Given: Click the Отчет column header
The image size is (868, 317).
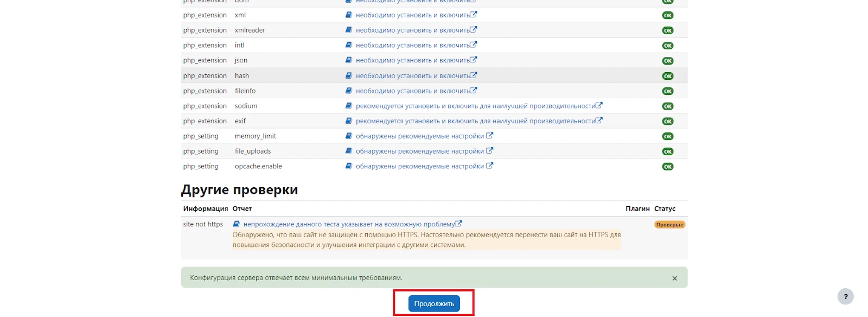Looking at the screenshot, I should pyautogui.click(x=242, y=208).
